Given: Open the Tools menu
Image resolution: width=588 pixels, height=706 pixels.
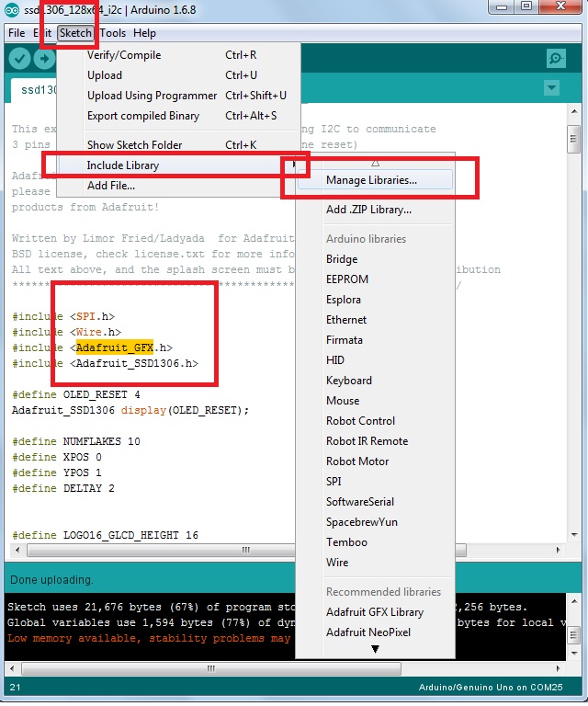Looking at the screenshot, I should point(112,33).
